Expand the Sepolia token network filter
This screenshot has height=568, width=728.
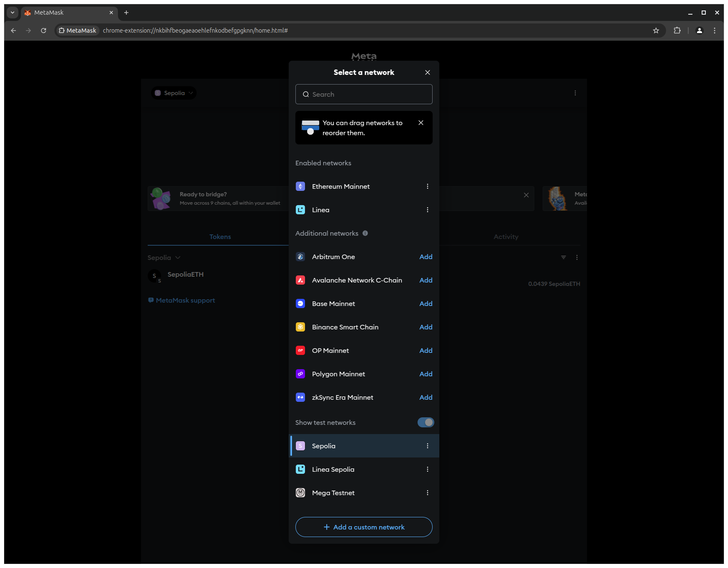[x=164, y=257]
